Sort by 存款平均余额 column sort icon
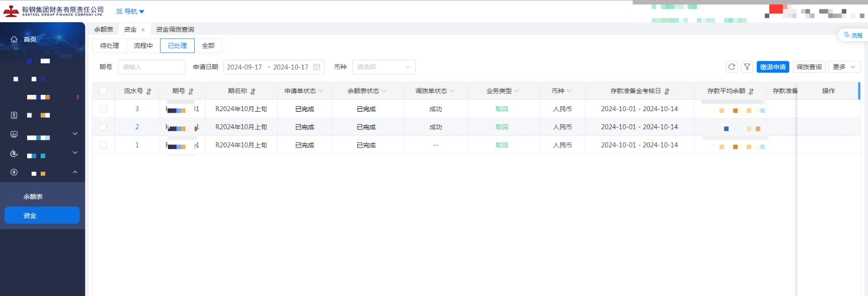The width and height of the screenshot is (868, 296). (x=751, y=92)
